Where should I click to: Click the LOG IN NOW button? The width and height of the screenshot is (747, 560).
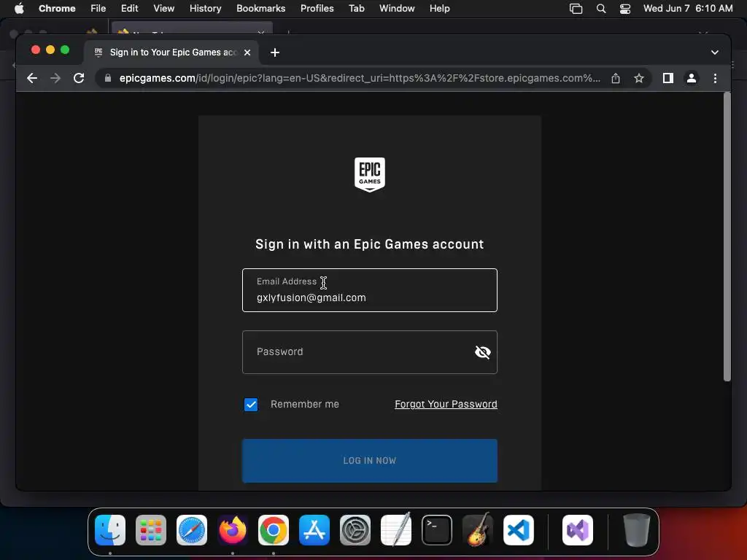pos(370,461)
